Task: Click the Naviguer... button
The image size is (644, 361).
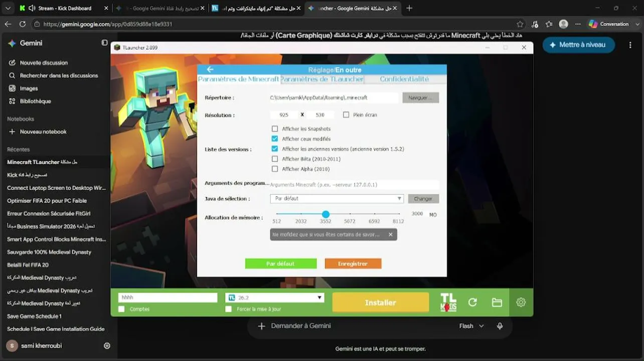Action: click(421, 98)
